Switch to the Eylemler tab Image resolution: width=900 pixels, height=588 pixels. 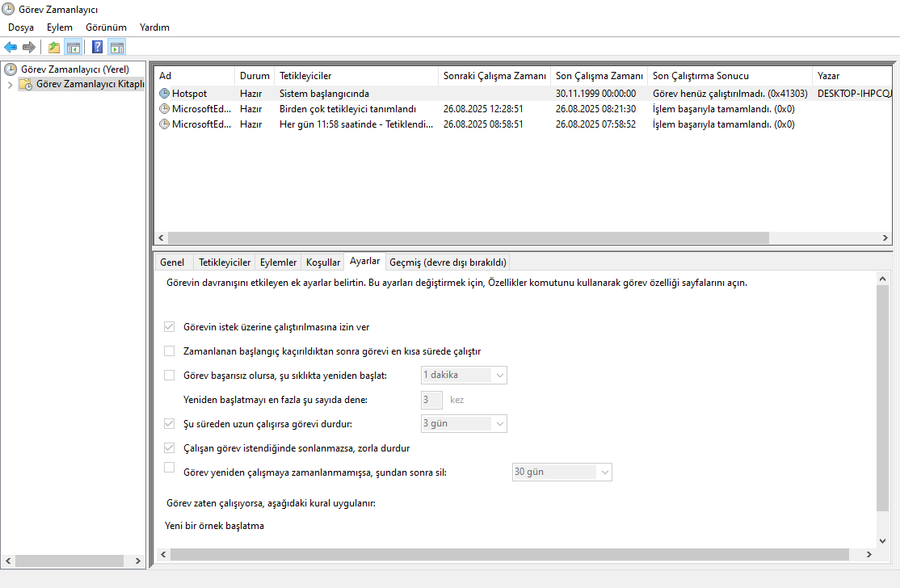pyautogui.click(x=279, y=262)
